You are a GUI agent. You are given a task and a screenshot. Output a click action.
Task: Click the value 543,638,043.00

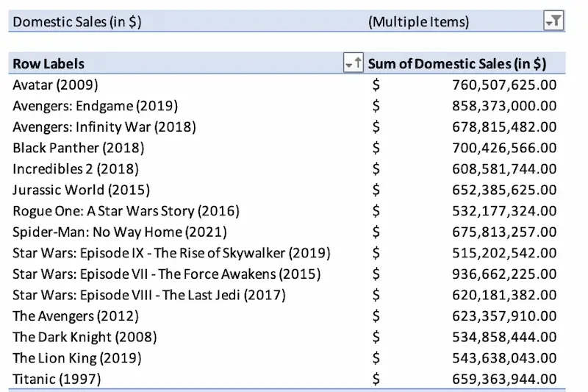tap(504, 358)
